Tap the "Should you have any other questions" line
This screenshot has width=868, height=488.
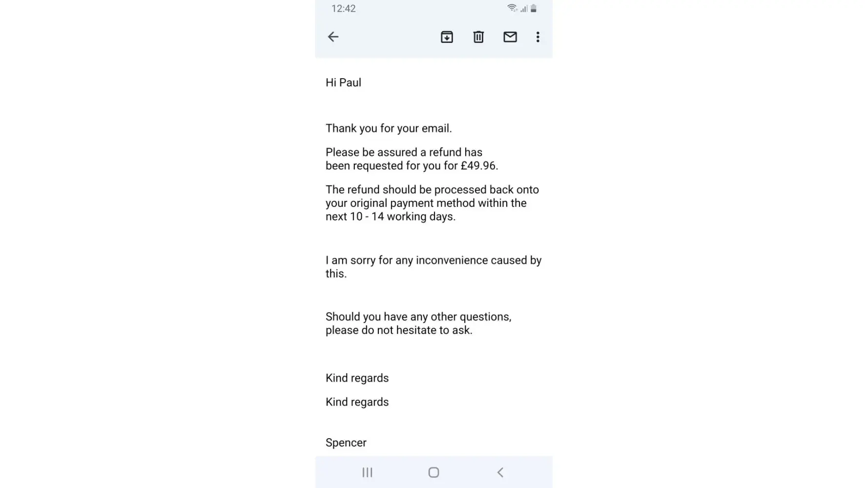(x=418, y=317)
